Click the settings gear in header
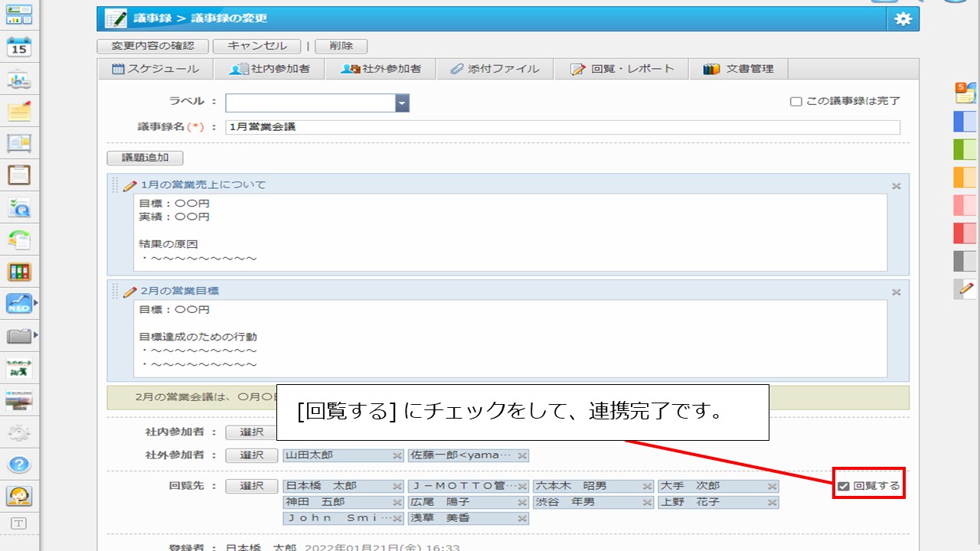 tap(903, 19)
